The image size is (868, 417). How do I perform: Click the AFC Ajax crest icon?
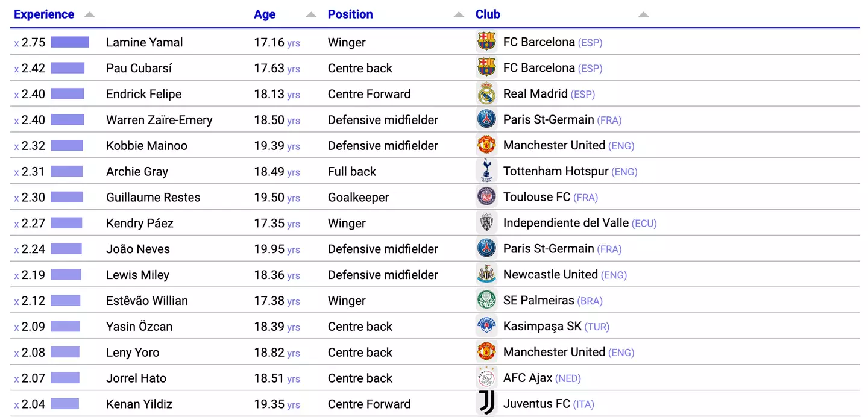coord(486,378)
